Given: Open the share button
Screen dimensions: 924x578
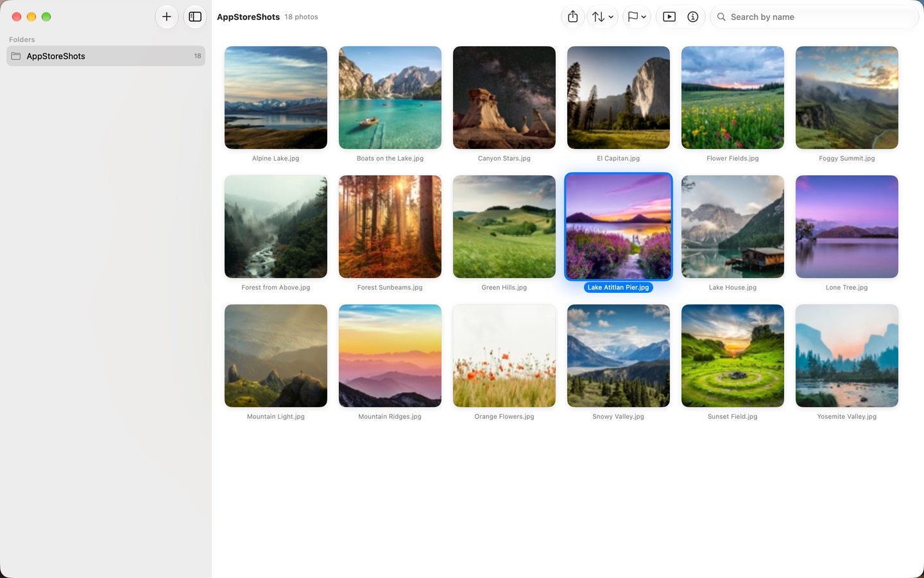Looking at the screenshot, I should (573, 17).
